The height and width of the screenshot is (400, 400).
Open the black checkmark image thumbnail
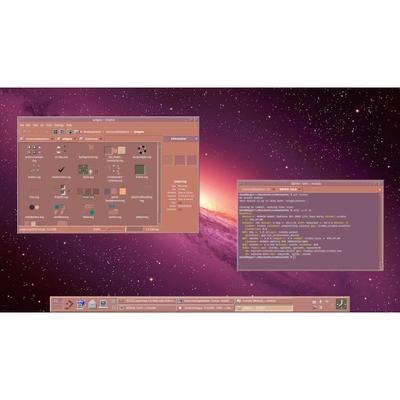pyautogui.click(x=61, y=170)
